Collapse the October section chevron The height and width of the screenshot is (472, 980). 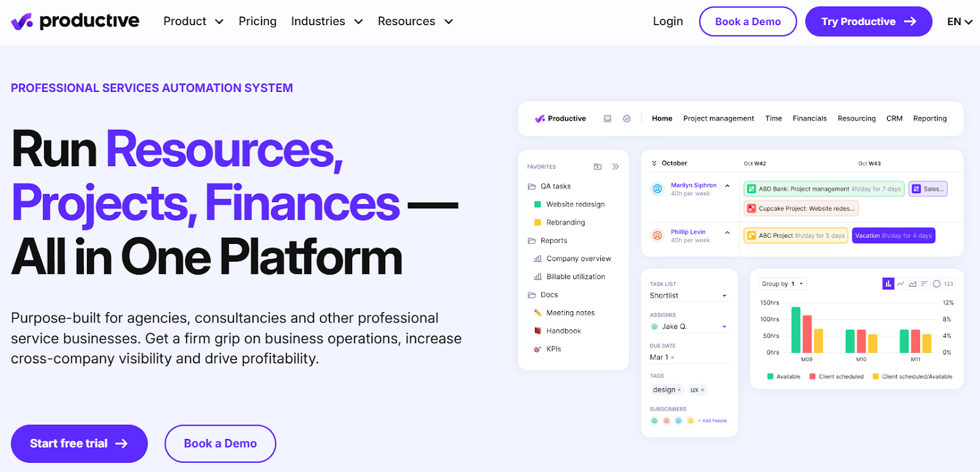[654, 163]
